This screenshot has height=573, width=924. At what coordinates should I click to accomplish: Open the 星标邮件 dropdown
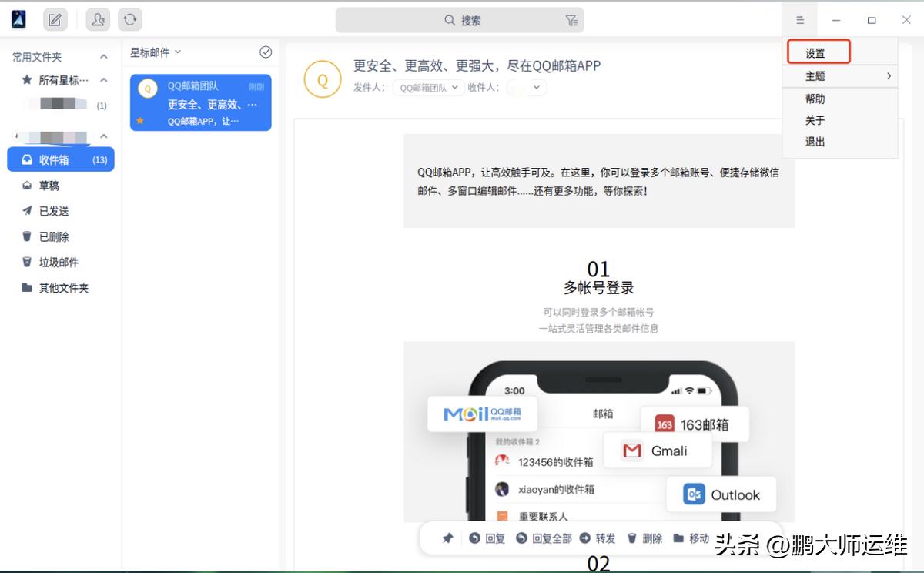(153, 52)
